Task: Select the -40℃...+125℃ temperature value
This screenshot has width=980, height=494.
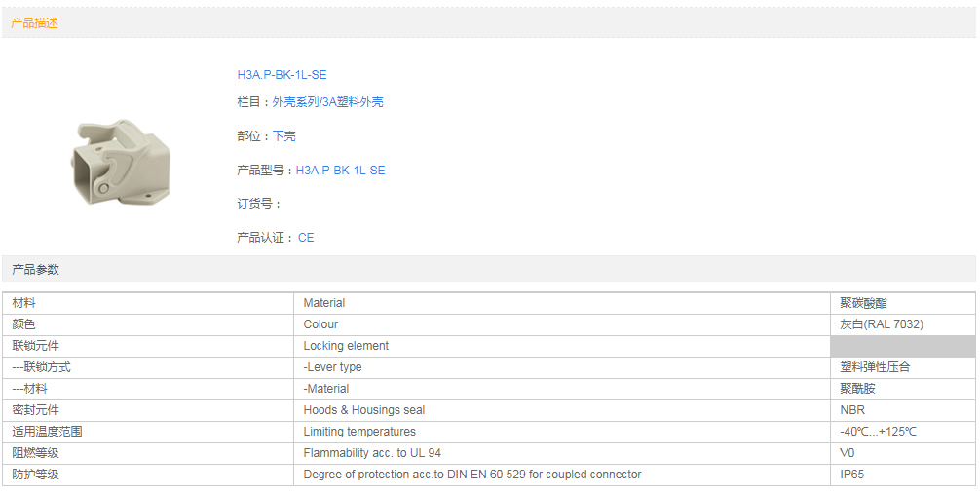Action: click(878, 432)
